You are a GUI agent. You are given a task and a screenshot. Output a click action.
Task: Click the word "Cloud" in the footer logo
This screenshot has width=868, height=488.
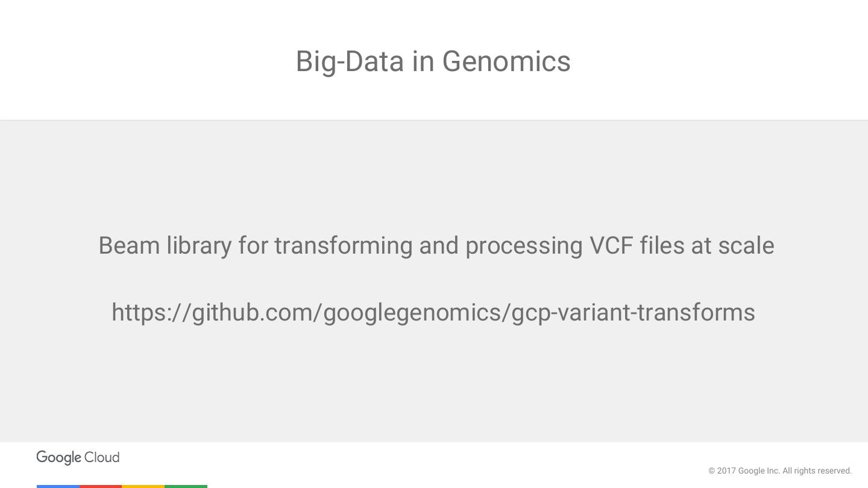click(x=102, y=457)
